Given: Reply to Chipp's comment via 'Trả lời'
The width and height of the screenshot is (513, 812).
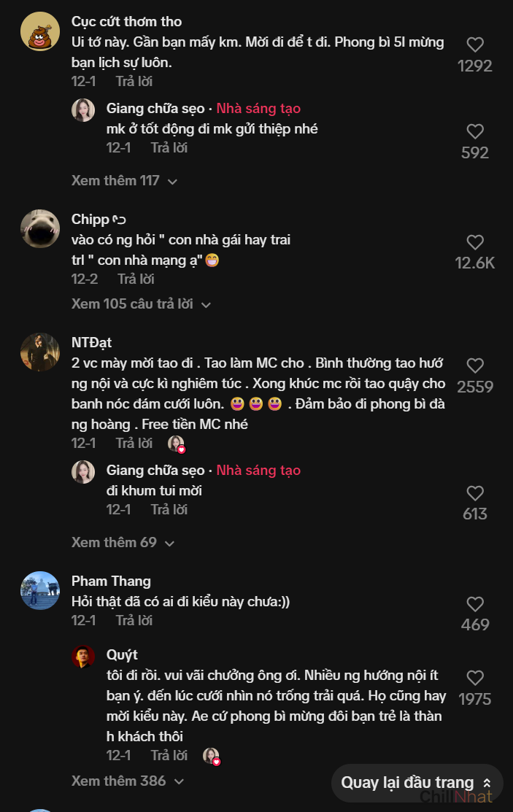Looking at the screenshot, I should (x=136, y=279).
